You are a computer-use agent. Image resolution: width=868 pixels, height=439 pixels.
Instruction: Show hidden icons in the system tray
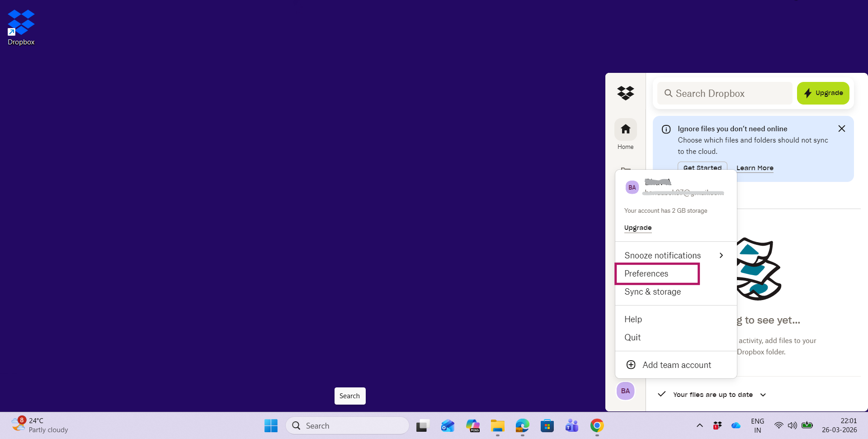(x=699, y=425)
